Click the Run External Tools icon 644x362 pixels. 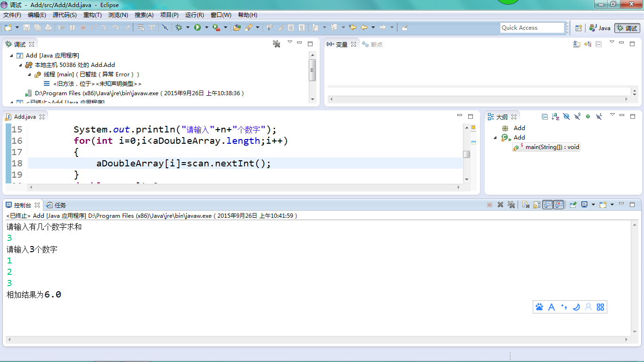click(x=216, y=28)
